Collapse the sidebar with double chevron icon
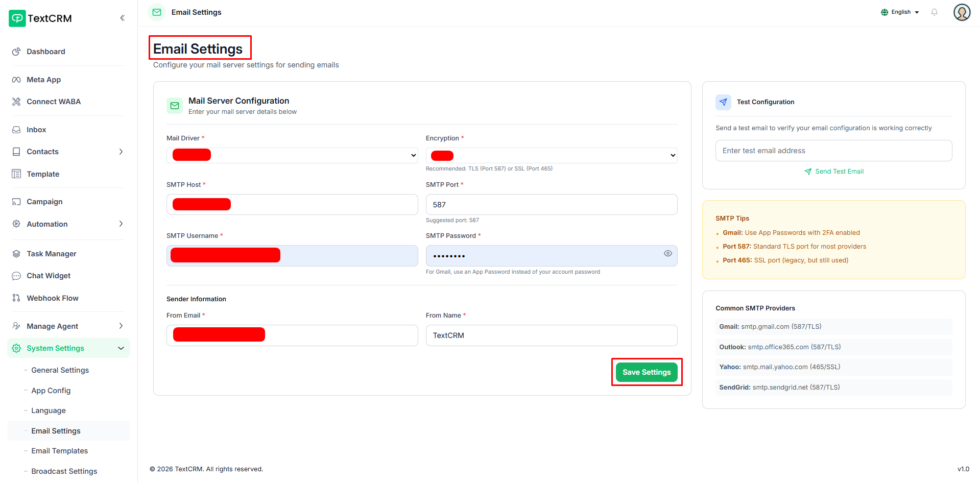 [122, 18]
